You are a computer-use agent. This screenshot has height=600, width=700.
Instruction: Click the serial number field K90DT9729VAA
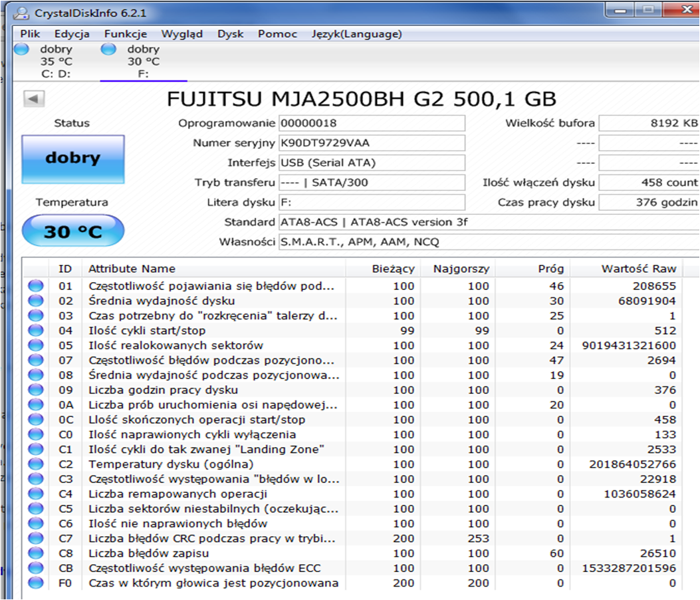372,143
